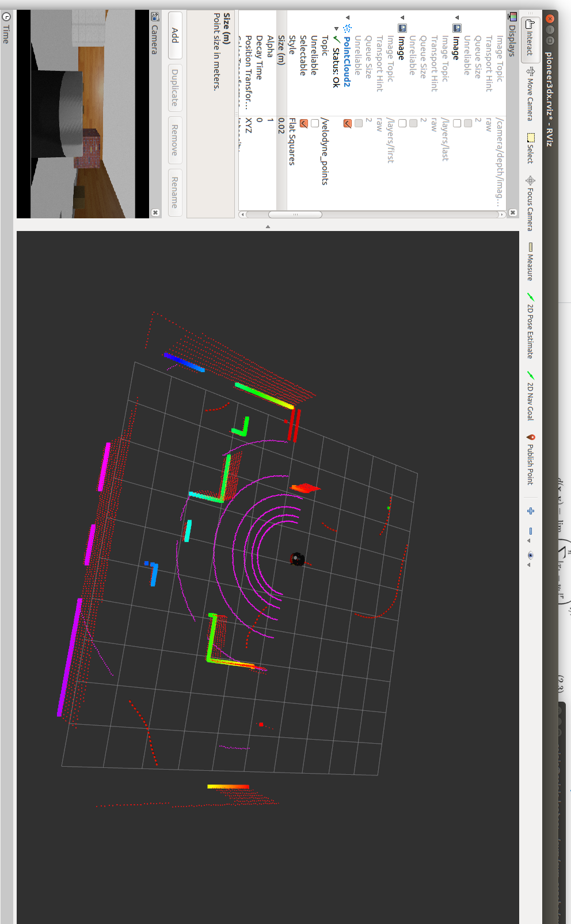Close the Displays panel
The height and width of the screenshot is (924, 571).
click(x=512, y=213)
